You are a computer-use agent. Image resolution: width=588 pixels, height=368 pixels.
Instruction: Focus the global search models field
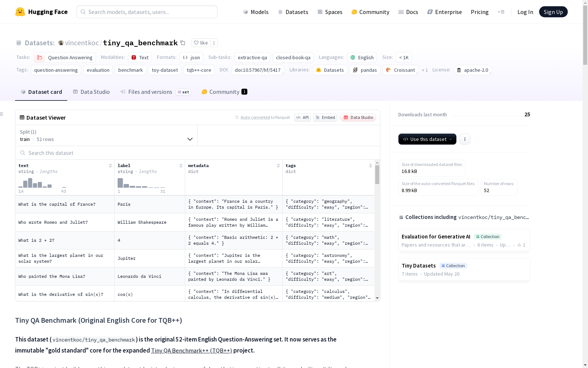click(147, 12)
